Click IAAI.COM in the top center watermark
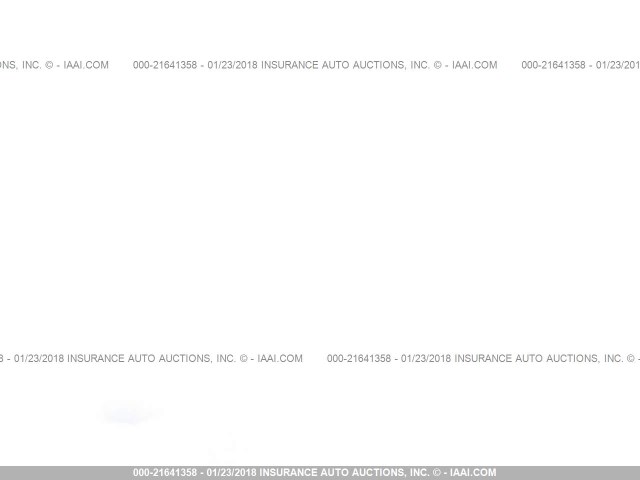Screen dimensions: 640x480 [x=474, y=65]
